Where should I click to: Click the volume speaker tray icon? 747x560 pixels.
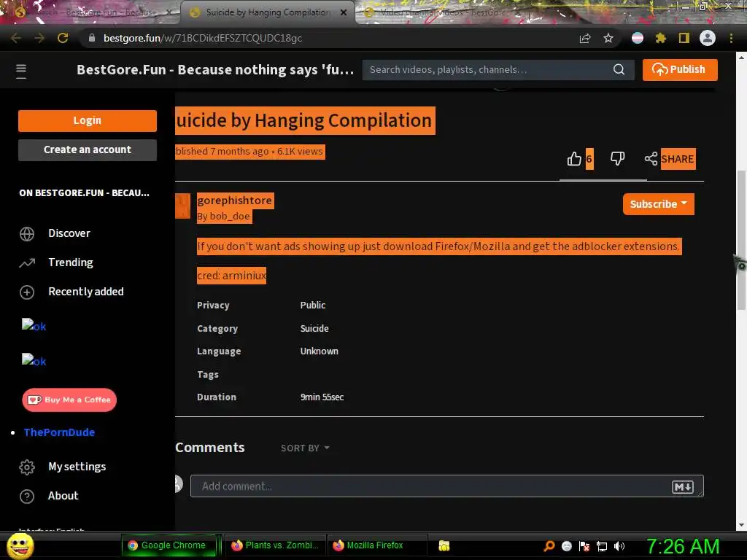tap(619, 546)
